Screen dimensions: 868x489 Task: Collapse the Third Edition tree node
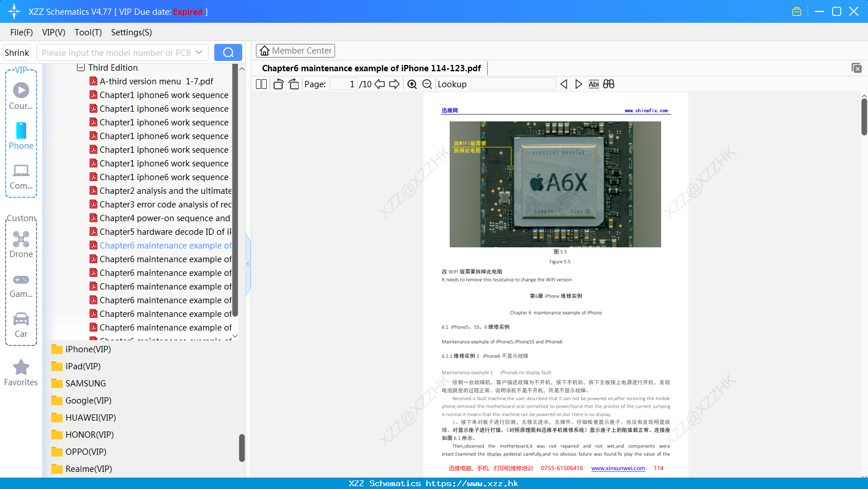[x=81, y=68]
